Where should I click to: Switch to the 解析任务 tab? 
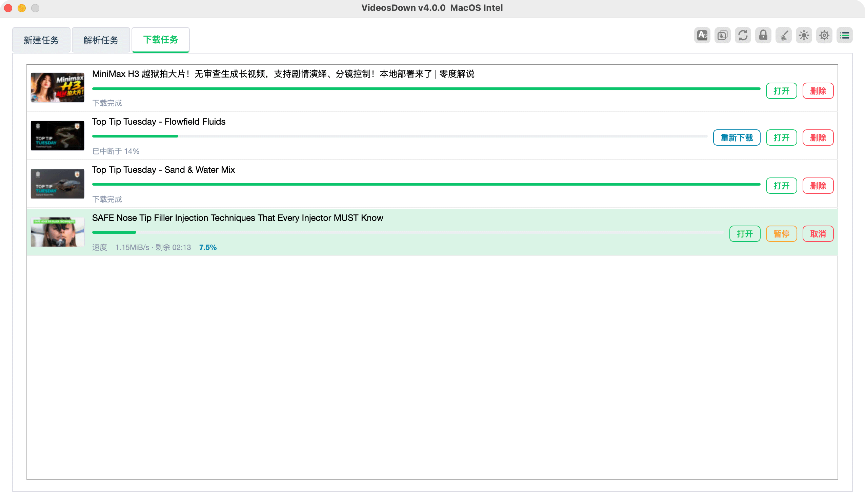coord(101,40)
